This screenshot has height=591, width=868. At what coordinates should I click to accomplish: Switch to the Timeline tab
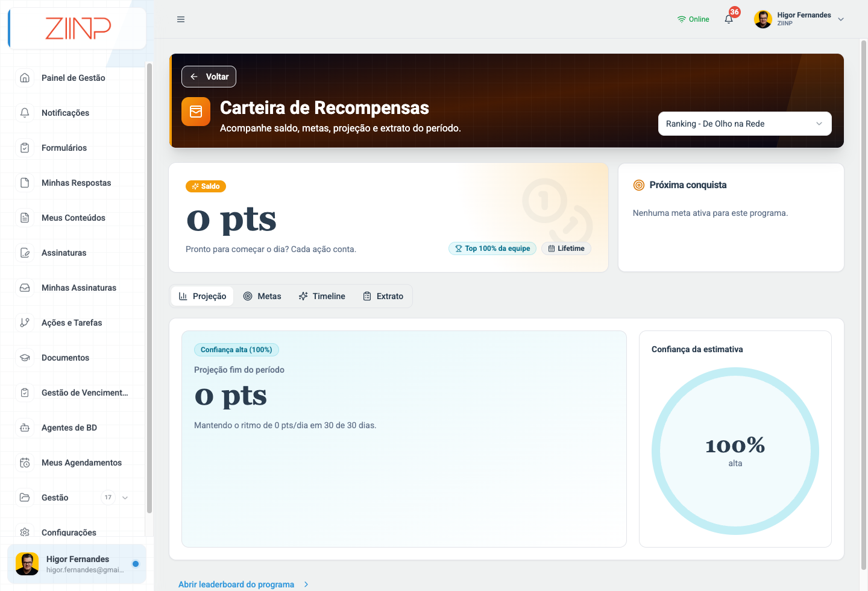tap(322, 296)
